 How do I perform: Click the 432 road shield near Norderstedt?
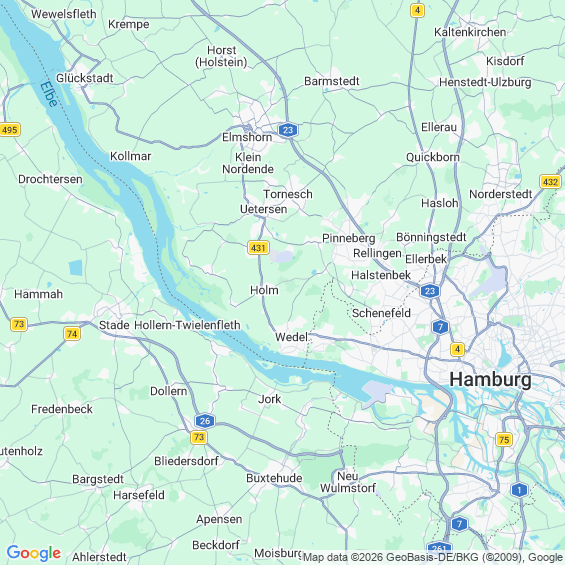tap(550, 182)
